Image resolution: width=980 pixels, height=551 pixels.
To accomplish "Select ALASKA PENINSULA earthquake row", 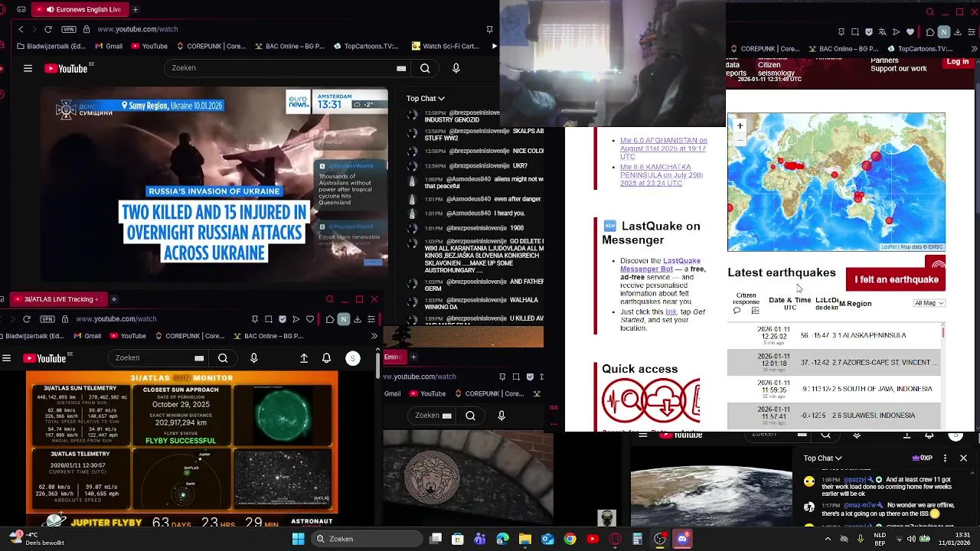I will pyautogui.click(x=835, y=335).
